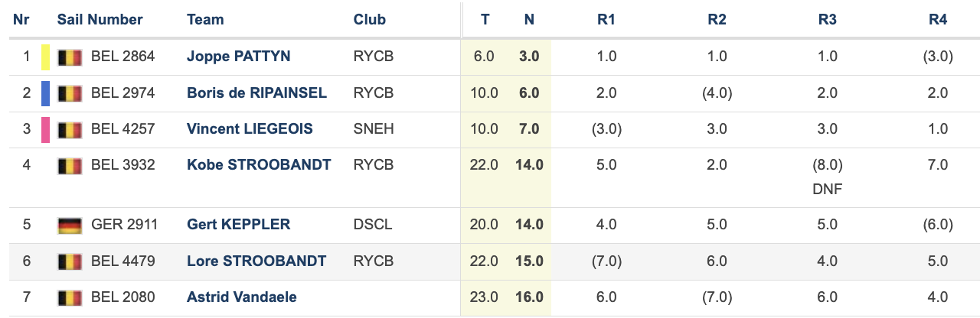Screen dimensions: 980x318
Task: Open Lore STROOBANDT team link
Action: point(256,261)
